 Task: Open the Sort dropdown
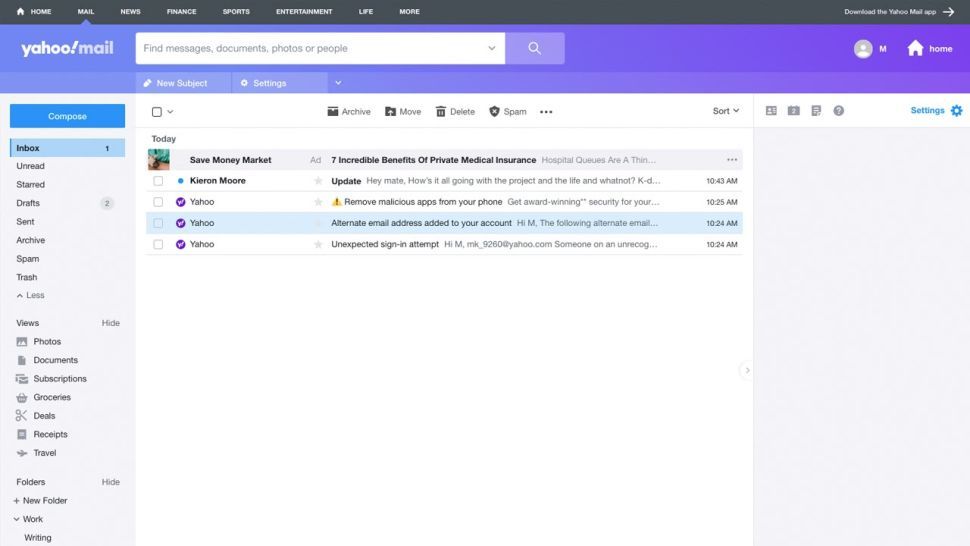(726, 111)
